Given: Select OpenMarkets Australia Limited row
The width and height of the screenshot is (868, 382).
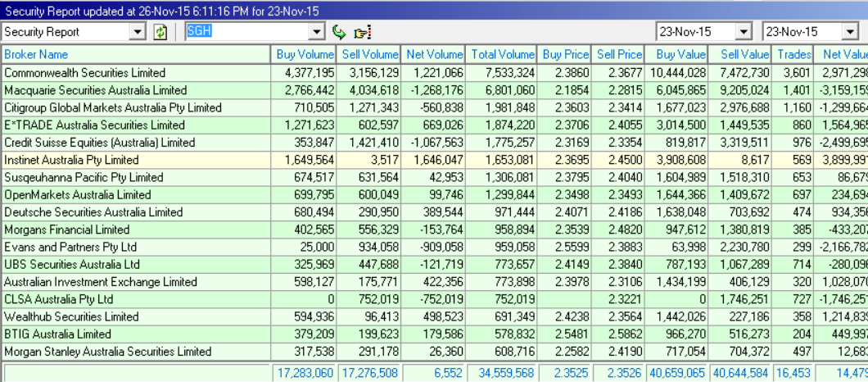Looking at the screenshot, I should 434,194.
